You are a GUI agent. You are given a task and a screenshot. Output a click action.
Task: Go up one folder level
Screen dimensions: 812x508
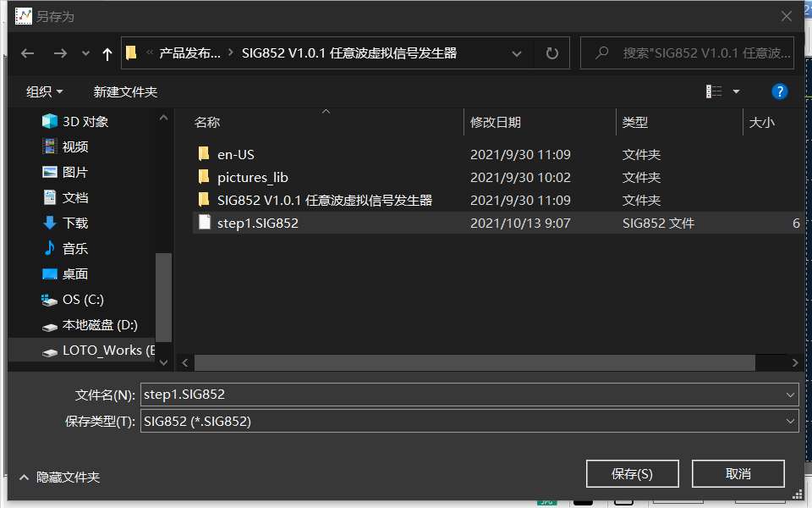click(x=107, y=54)
